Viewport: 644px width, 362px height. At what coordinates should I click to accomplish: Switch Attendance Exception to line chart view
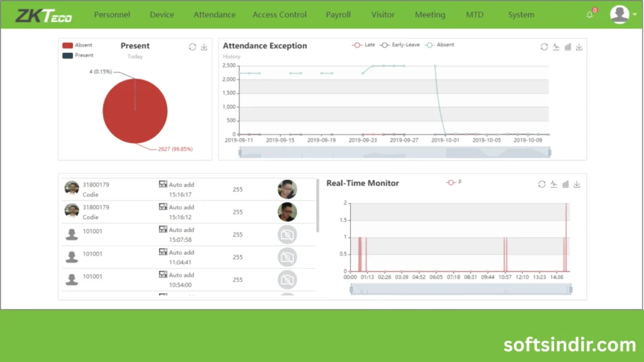pos(556,47)
